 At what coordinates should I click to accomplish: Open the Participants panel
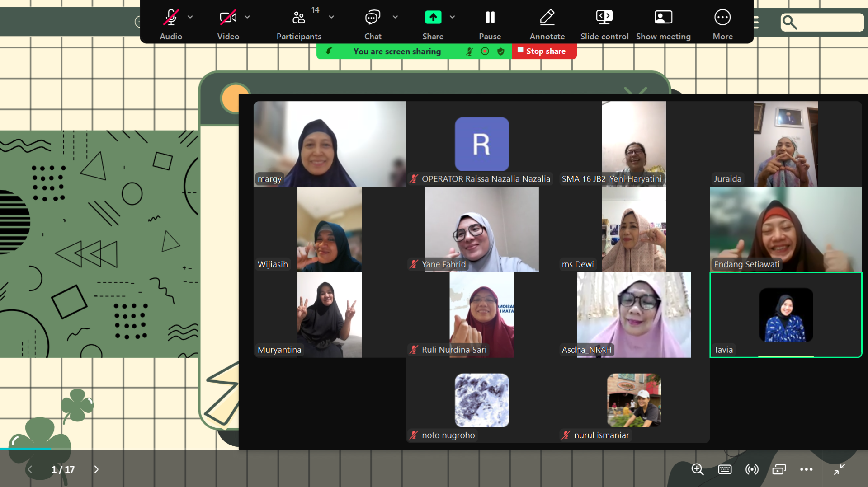tap(298, 18)
